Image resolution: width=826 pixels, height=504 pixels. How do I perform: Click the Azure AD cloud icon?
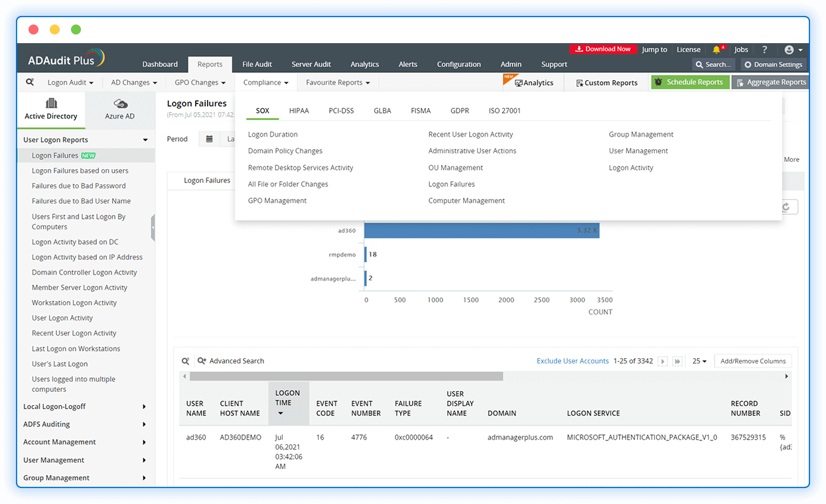[120, 103]
